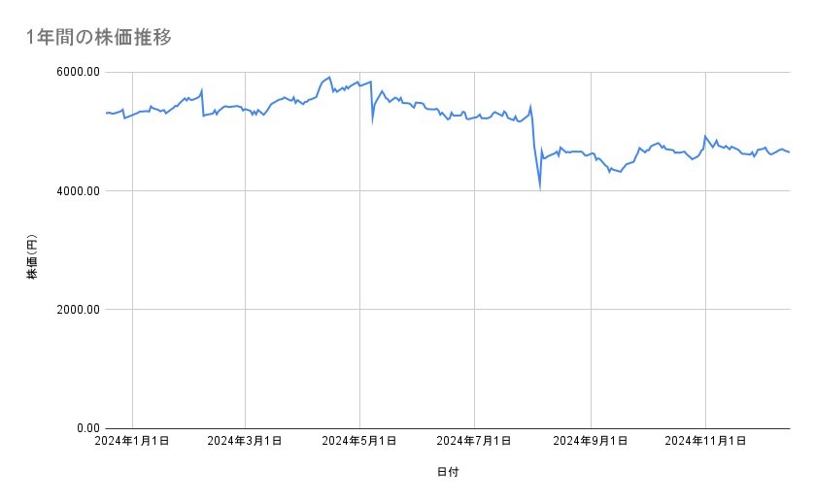Click the "2024年7月1日" x-axis label
Image resolution: width=815 pixels, height=504 pixels.
475,442
